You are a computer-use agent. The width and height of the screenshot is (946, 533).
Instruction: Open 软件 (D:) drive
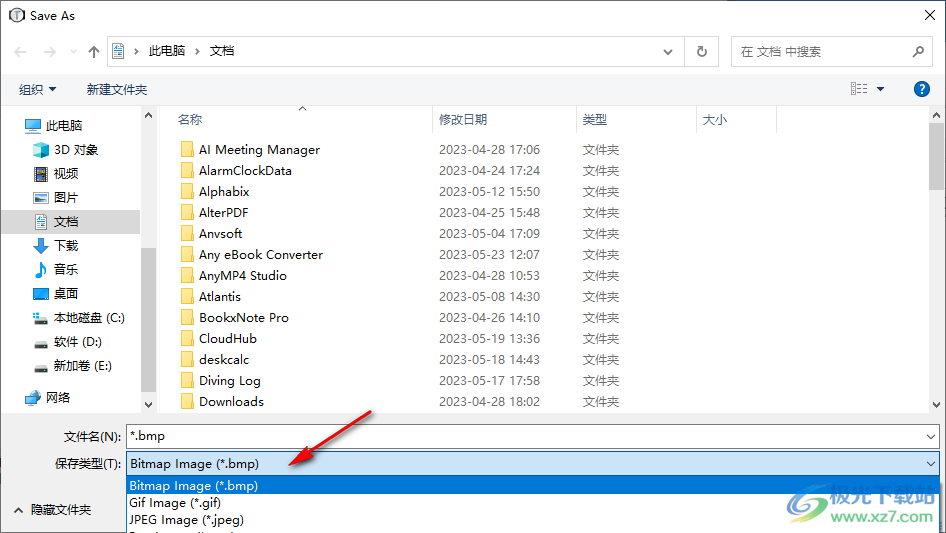68,342
